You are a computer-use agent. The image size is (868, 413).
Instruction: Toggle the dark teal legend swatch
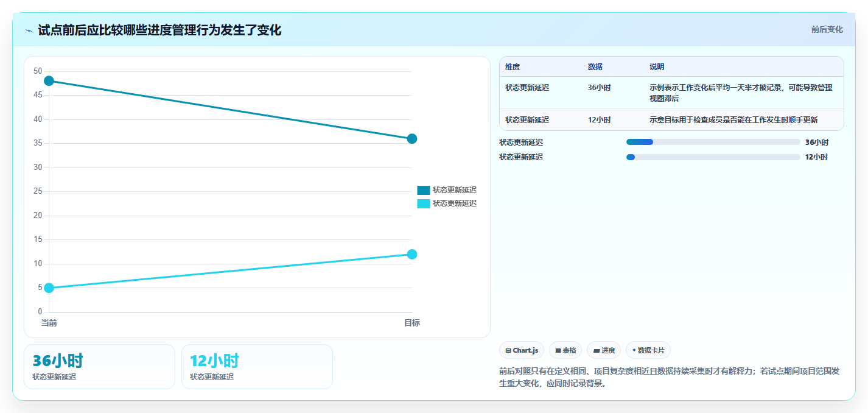point(424,190)
